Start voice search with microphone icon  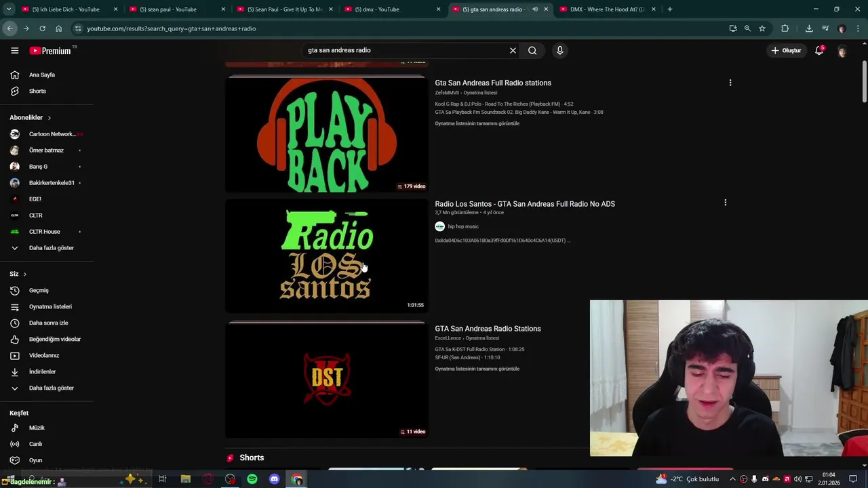[x=559, y=50]
